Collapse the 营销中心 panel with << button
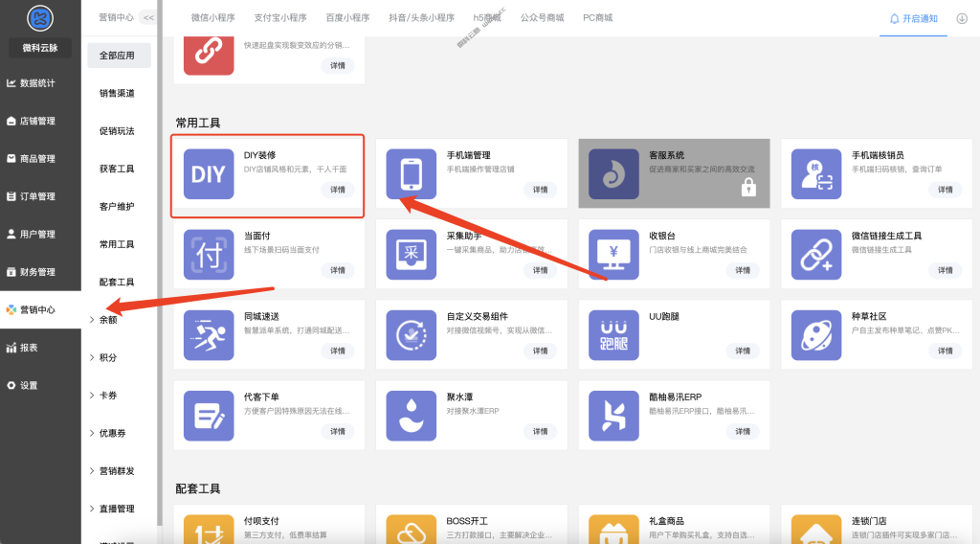 (x=148, y=17)
